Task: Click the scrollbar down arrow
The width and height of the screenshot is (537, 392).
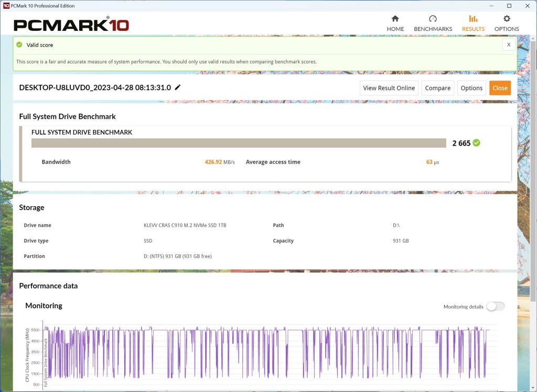Action: point(533,388)
